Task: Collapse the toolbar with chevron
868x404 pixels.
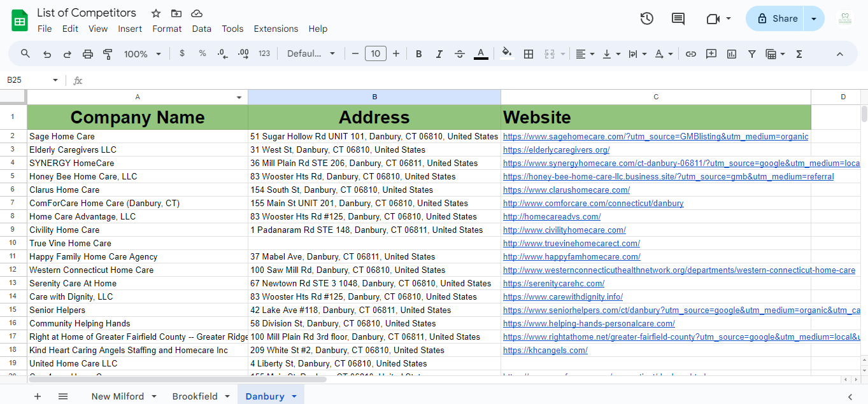Action: coord(839,54)
